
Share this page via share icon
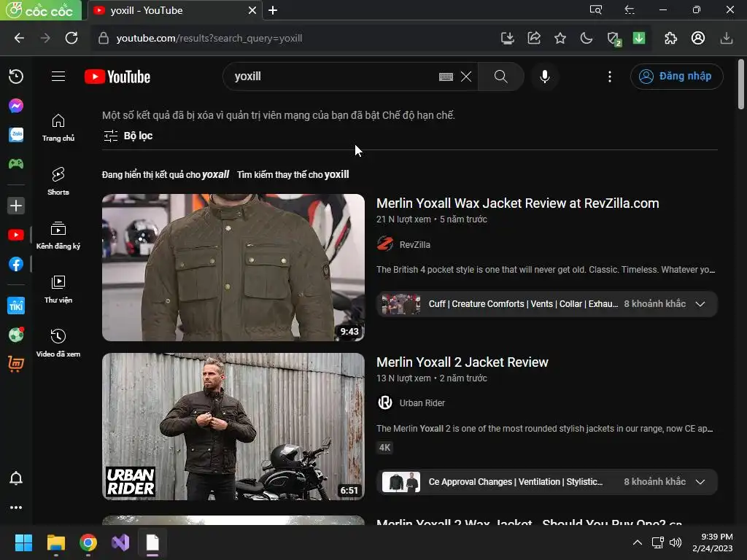(534, 38)
